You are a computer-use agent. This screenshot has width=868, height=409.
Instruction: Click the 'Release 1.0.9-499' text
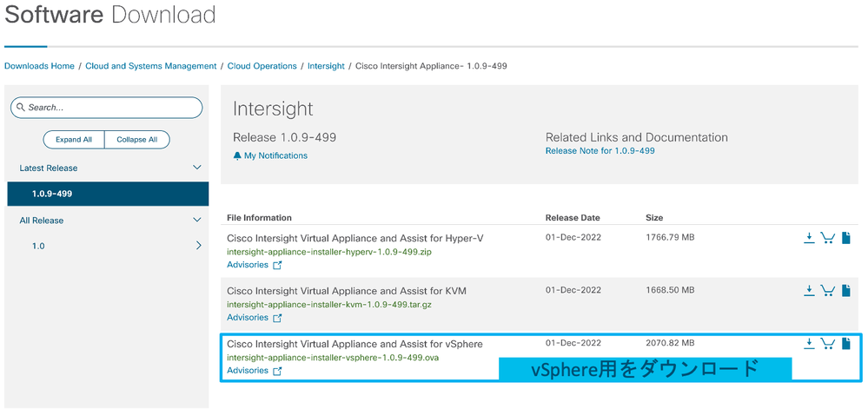[x=284, y=137]
